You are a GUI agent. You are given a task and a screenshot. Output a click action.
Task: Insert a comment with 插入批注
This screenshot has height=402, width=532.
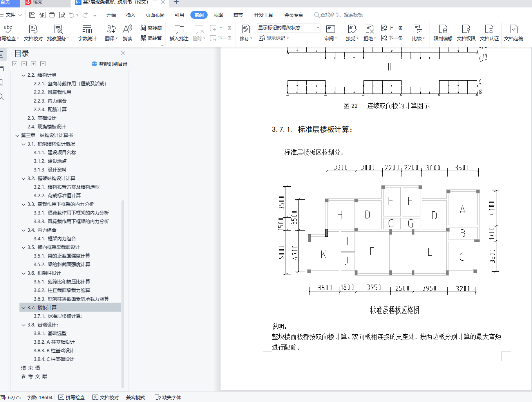(179, 33)
